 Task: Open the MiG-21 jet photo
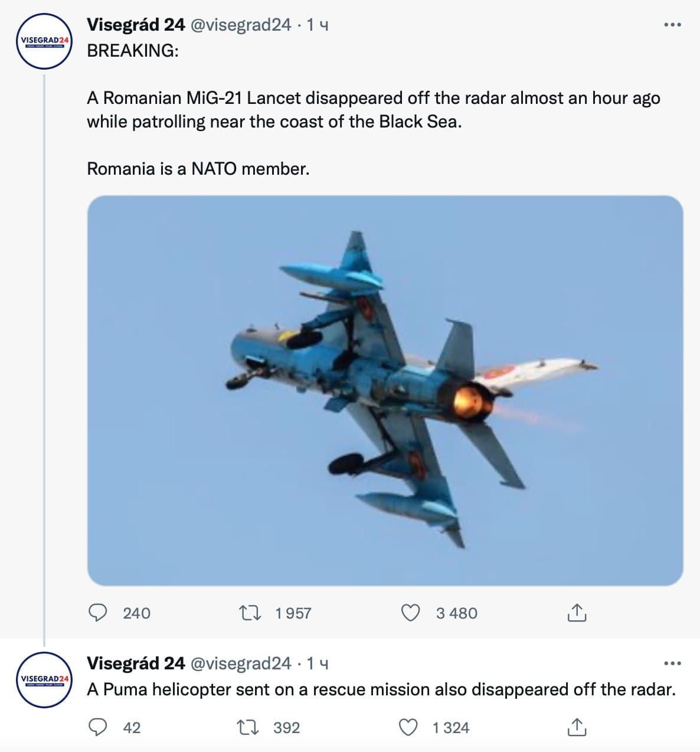[x=385, y=390]
